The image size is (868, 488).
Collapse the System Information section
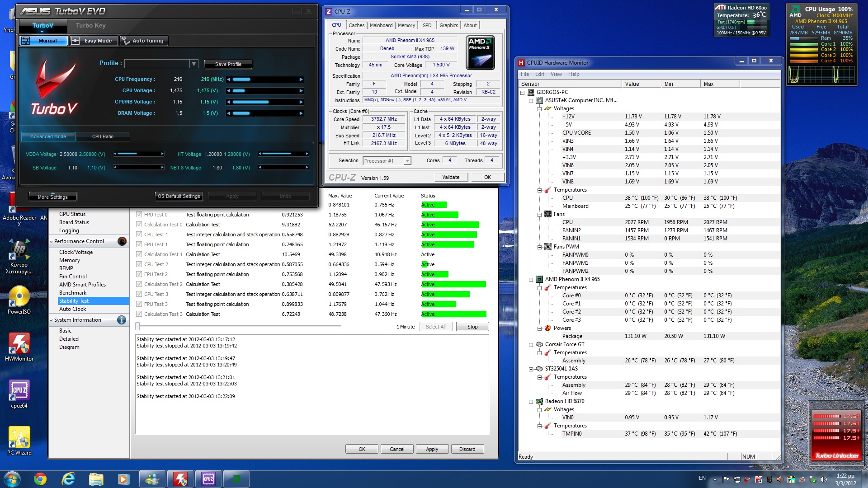click(51, 320)
